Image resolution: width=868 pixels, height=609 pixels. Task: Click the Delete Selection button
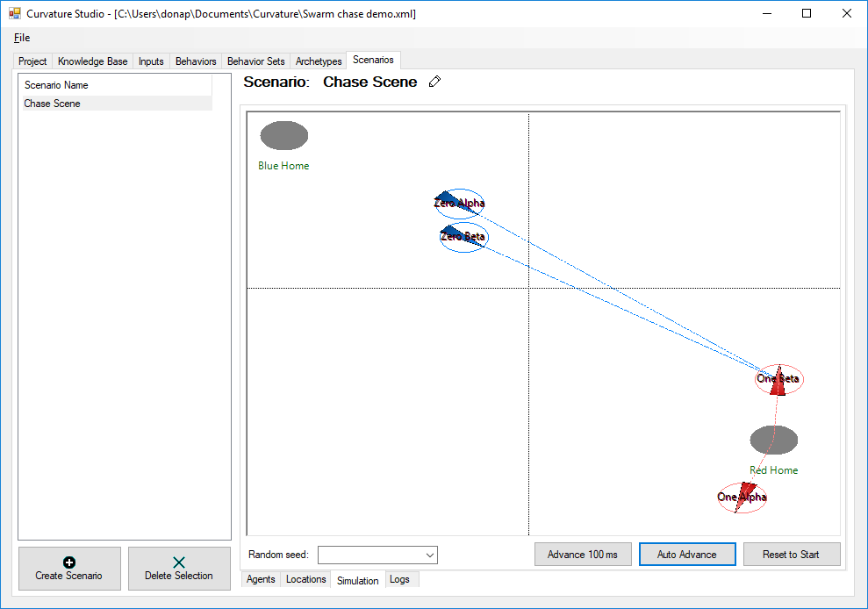[x=179, y=569]
